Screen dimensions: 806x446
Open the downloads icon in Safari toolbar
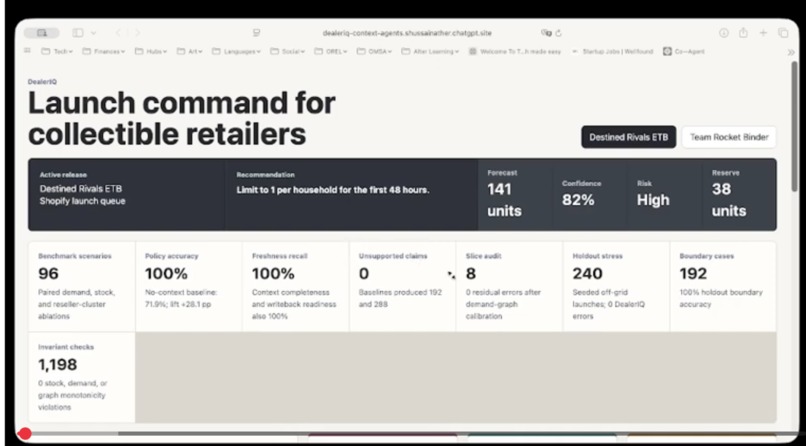point(724,33)
